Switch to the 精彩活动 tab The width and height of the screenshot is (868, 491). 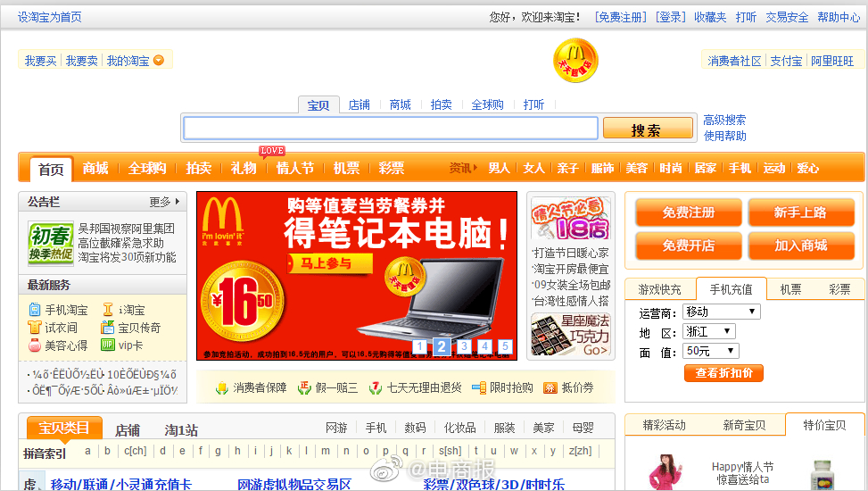click(665, 425)
